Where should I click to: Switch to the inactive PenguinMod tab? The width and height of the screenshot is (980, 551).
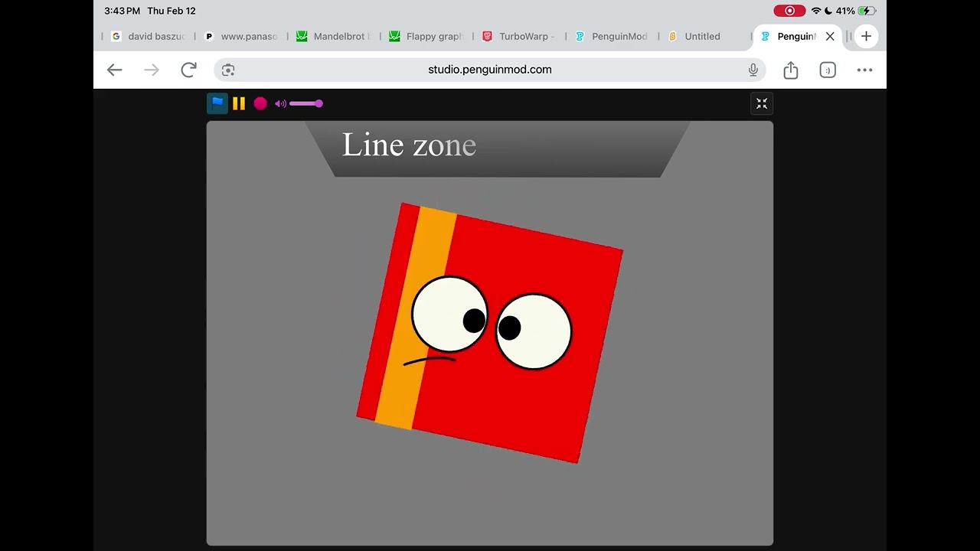[x=611, y=36]
